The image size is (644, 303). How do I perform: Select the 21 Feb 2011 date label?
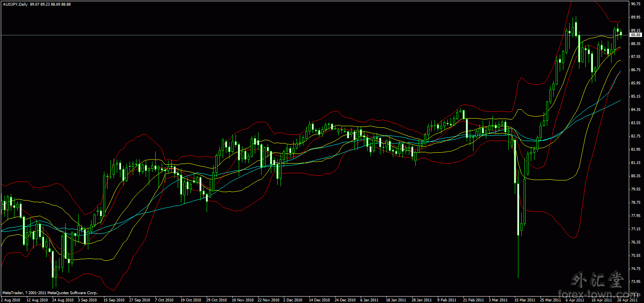473,300
